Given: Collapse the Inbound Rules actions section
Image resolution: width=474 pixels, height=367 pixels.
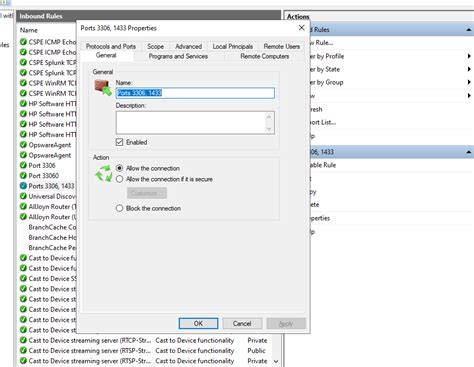Looking at the screenshot, I should (469, 30).
